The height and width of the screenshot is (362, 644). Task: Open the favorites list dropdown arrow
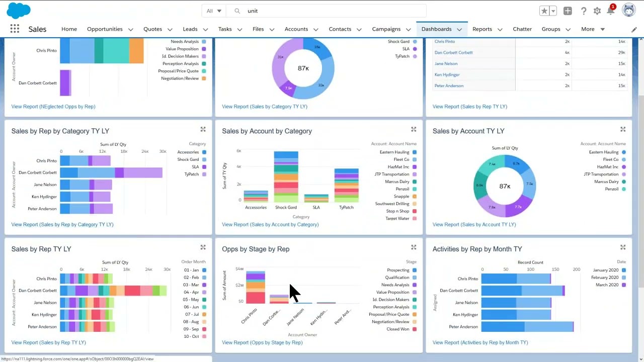553,11
